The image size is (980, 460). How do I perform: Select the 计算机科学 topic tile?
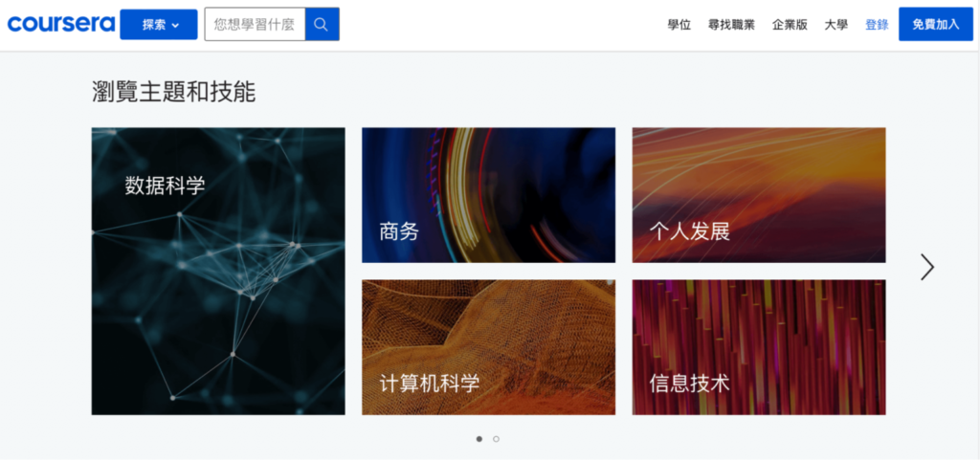tap(488, 347)
